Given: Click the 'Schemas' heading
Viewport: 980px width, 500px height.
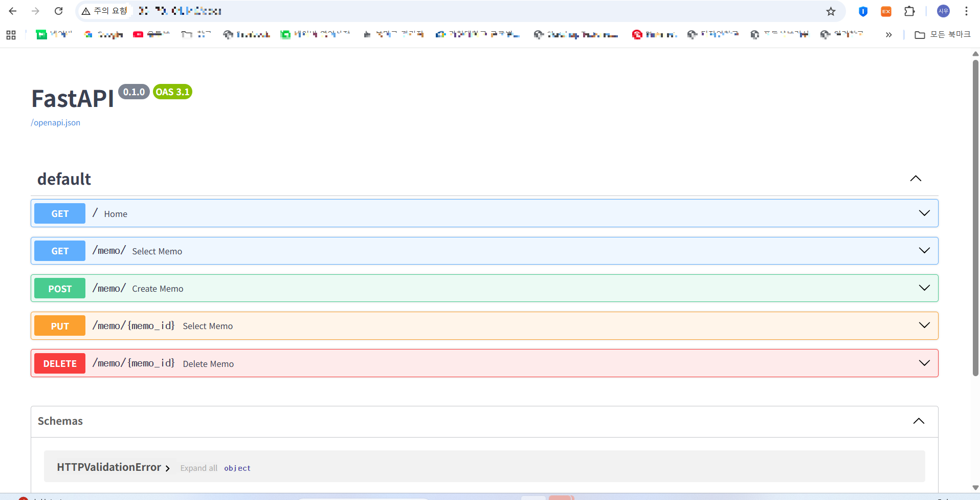Looking at the screenshot, I should [60, 421].
